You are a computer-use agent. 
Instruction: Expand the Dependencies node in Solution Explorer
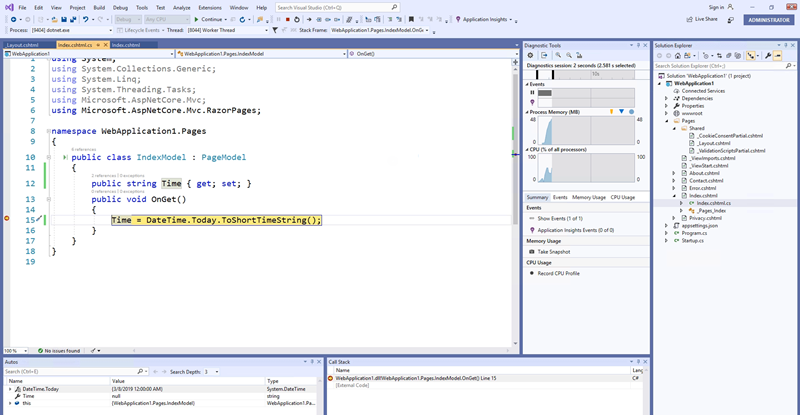(667, 98)
